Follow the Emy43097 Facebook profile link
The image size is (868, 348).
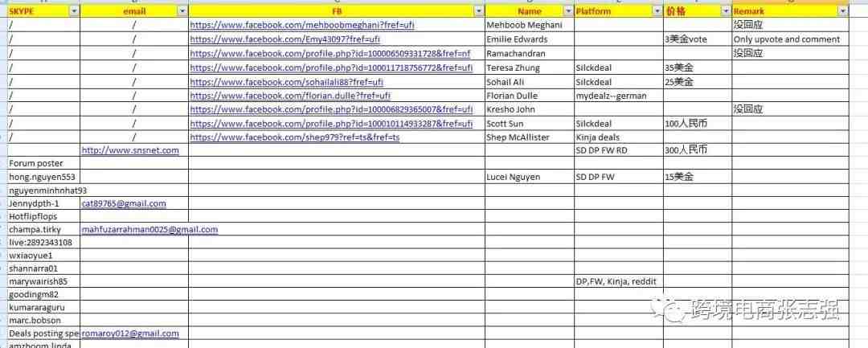tap(285, 39)
